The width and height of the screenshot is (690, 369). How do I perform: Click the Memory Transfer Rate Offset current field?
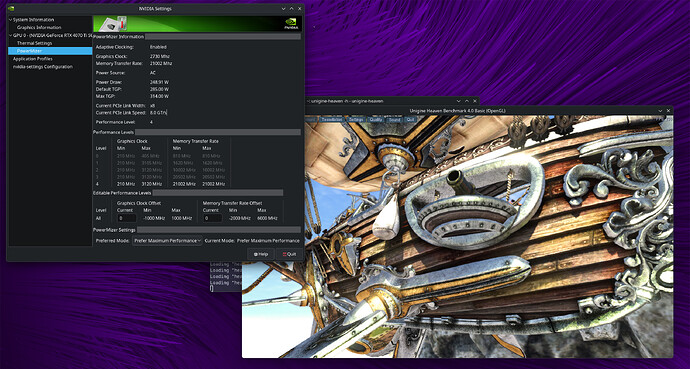(x=212, y=218)
